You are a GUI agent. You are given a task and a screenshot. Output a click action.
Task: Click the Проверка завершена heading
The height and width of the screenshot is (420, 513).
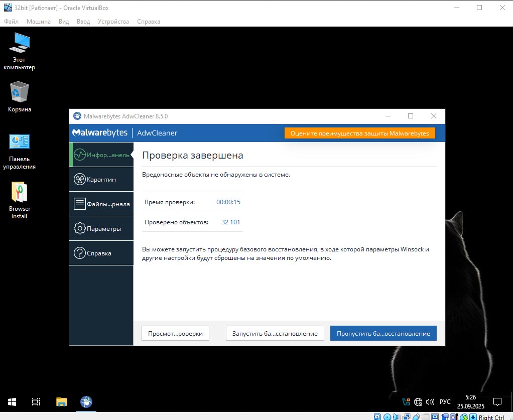(193, 155)
